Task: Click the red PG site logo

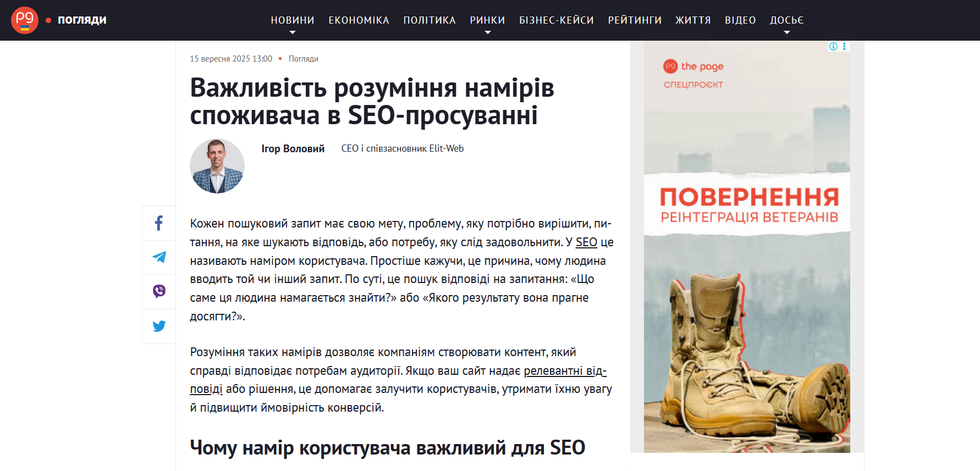Action: [x=25, y=20]
